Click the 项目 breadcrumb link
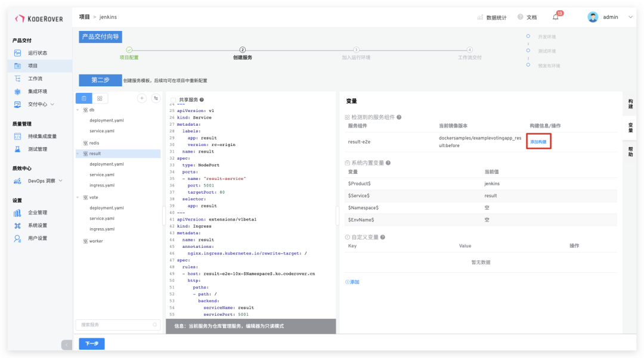The width and height of the screenshot is (644, 358). pos(84,17)
